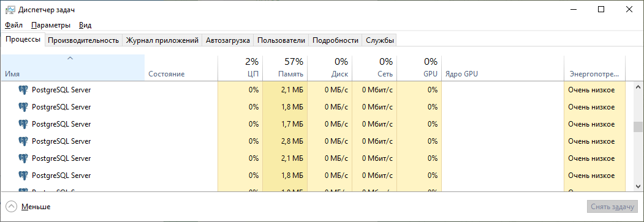This screenshot has height=222, width=644.
Task: Select the PostgreSQL Server name in the 1,7 МБ row
Action: point(61,124)
